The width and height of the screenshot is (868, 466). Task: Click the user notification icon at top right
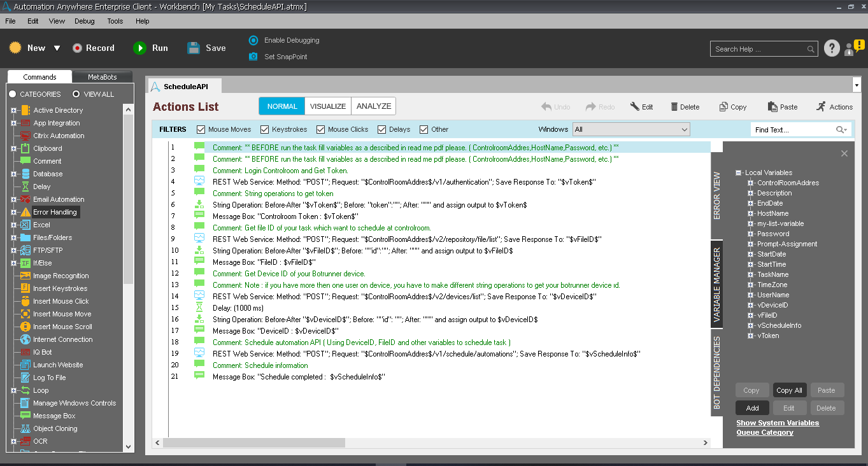[855, 48]
